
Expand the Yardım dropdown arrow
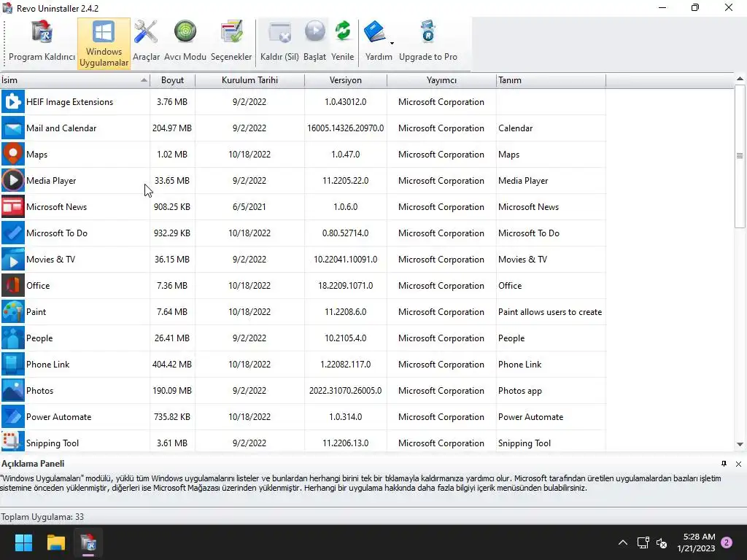(392, 43)
